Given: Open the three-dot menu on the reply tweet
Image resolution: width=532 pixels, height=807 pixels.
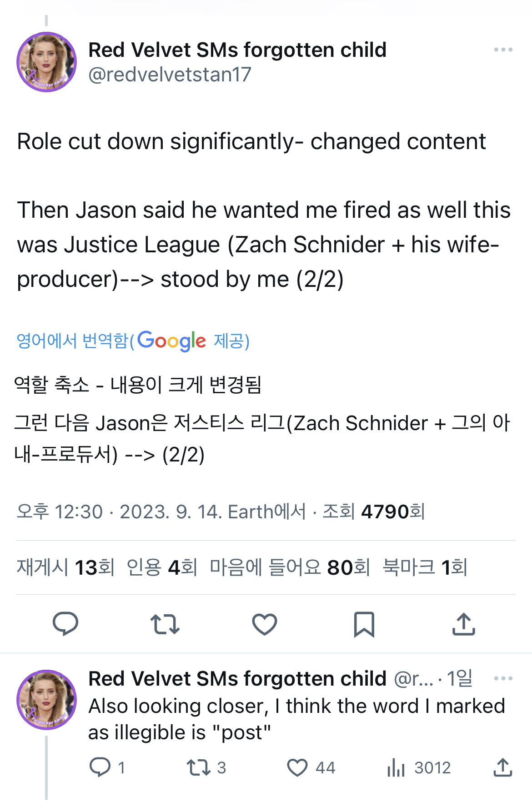Looking at the screenshot, I should [x=503, y=678].
